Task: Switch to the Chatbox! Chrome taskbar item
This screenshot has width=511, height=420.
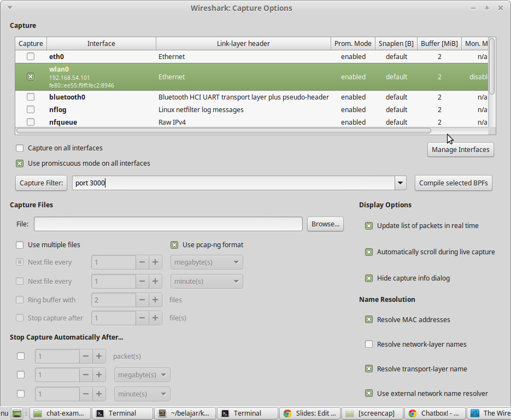Action: 435,413
